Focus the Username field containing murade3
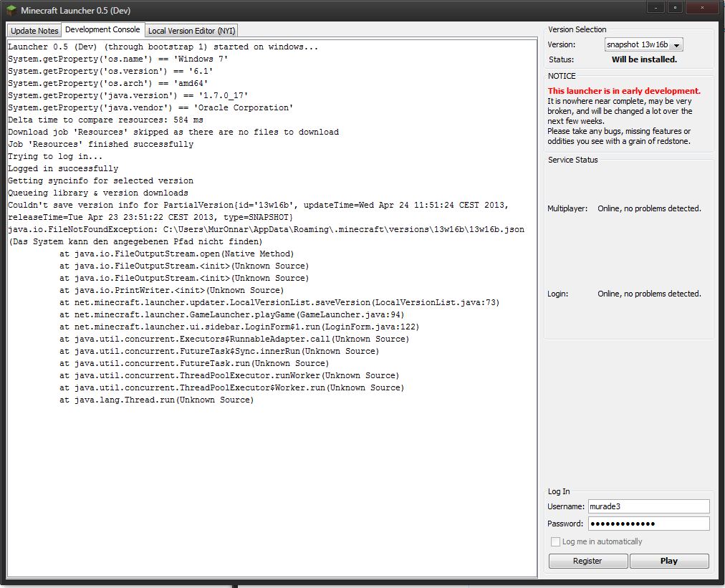725x588 pixels. (649, 506)
